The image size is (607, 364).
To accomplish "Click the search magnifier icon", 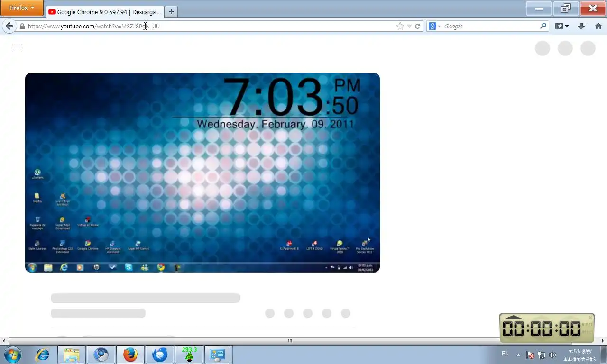I will 543,26.
